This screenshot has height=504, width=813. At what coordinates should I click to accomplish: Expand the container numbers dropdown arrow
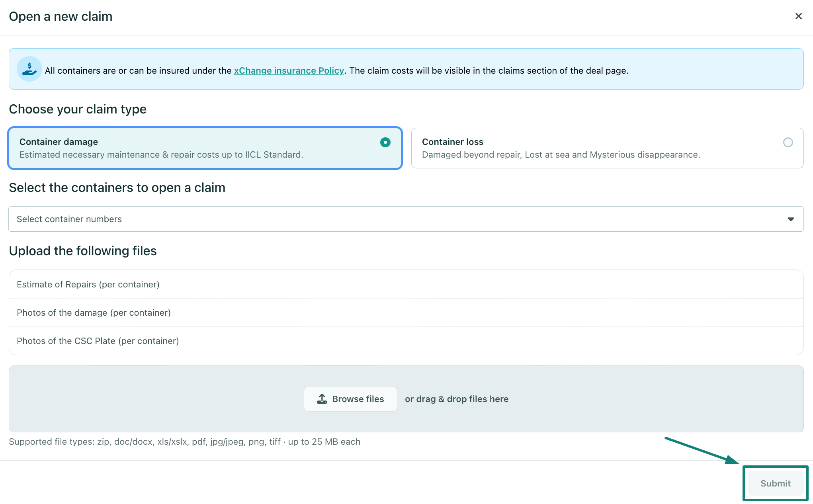point(790,219)
